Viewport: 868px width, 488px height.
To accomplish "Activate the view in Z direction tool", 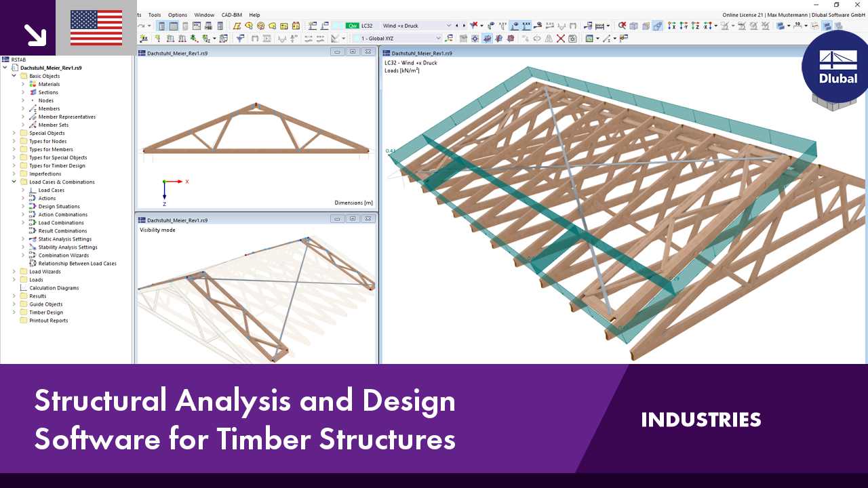I will [694, 26].
